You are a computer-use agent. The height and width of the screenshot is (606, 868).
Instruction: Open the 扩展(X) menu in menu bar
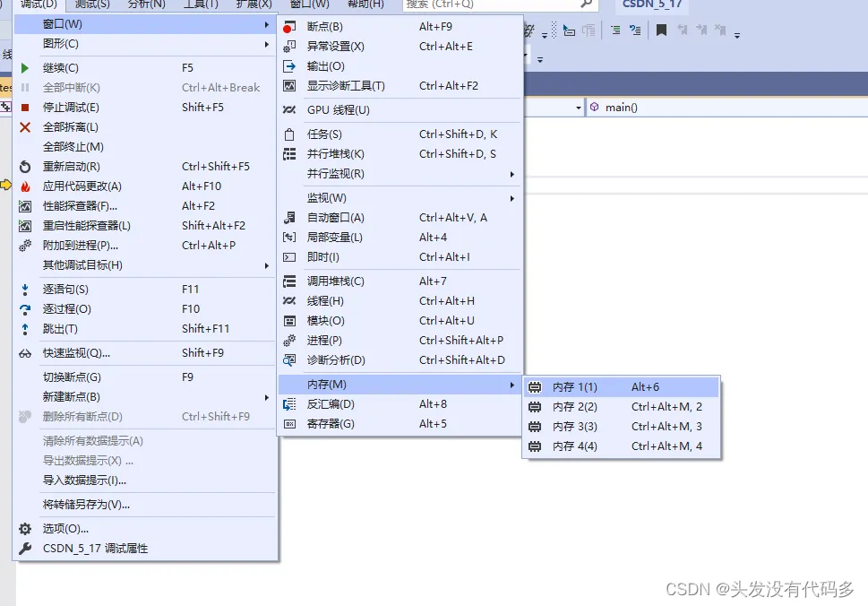point(254,4)
